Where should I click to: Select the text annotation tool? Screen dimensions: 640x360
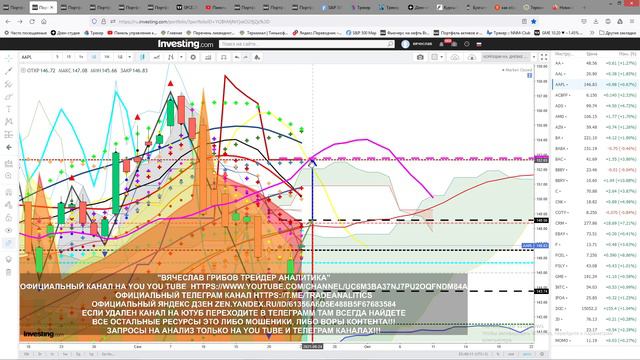pos(9,109)
